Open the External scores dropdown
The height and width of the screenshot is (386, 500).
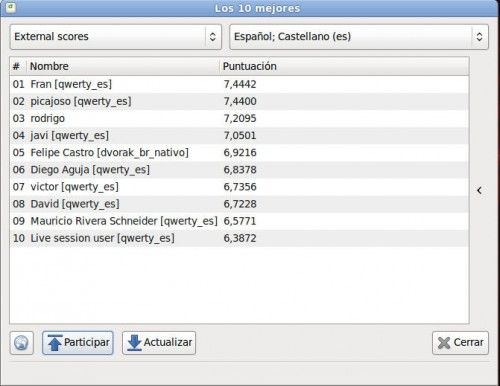tap(116, 37)
